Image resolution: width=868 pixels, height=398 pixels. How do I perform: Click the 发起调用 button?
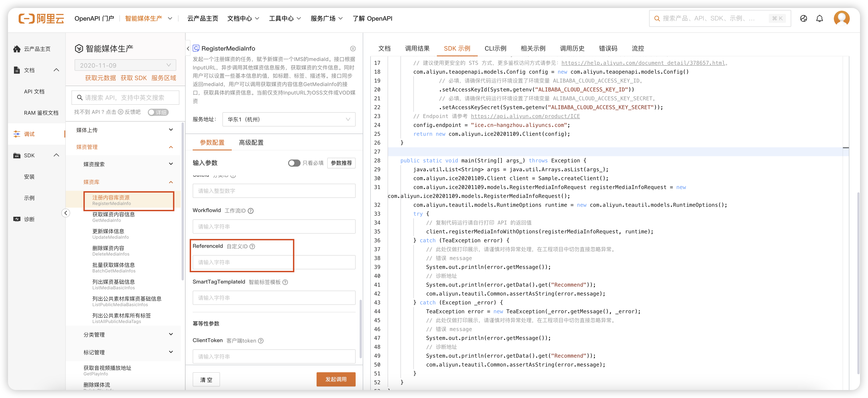[x=336, y=380]
